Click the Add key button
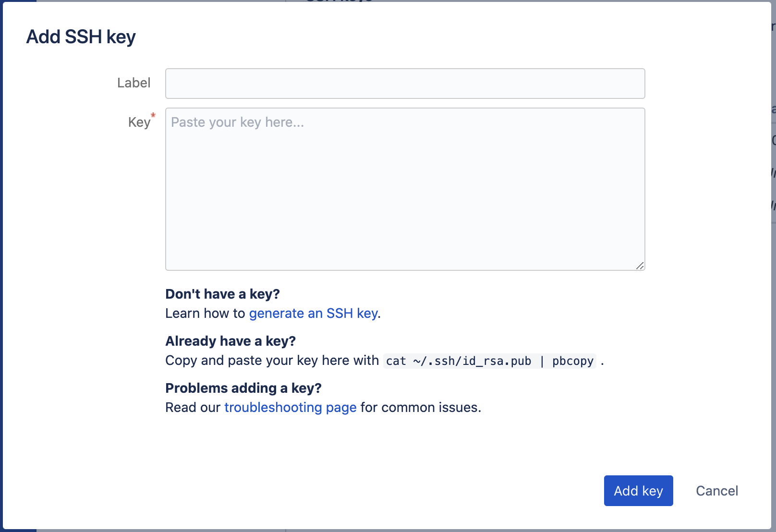 [638, 491]
